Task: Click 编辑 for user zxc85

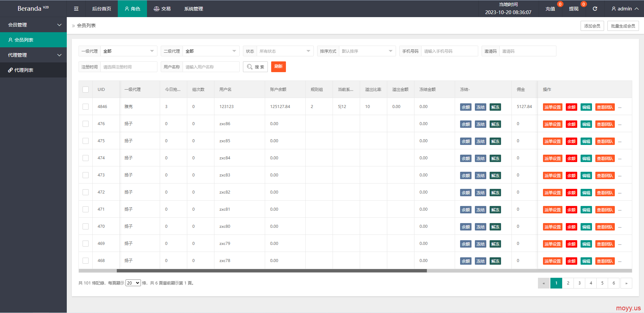Action: point(586,141)
